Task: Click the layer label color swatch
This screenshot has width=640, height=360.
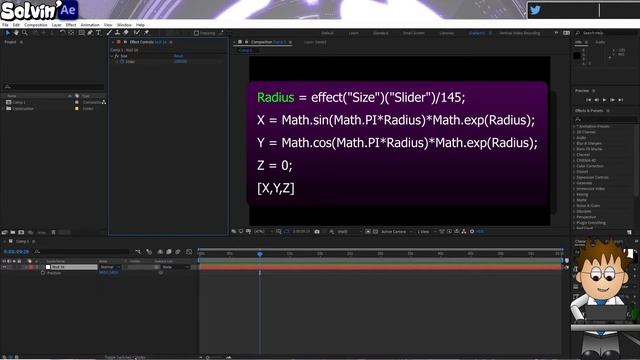Action: (31, 267)
